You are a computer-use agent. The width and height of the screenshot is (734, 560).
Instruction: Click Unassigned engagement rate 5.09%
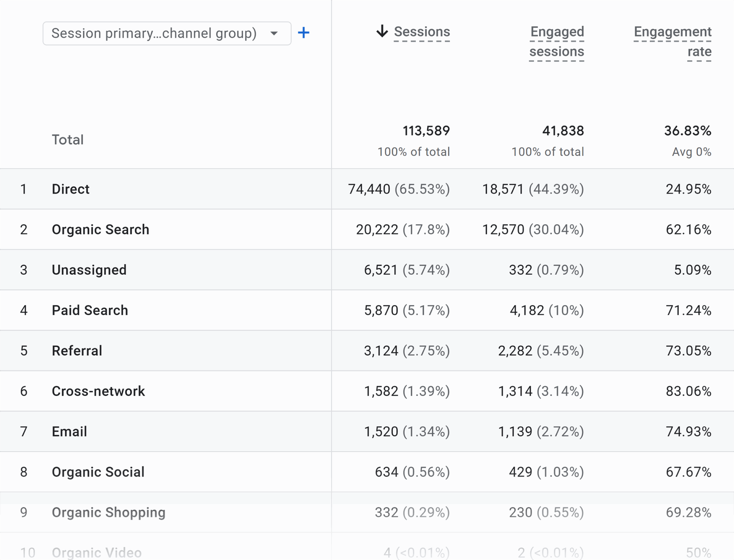pos(693,270)
